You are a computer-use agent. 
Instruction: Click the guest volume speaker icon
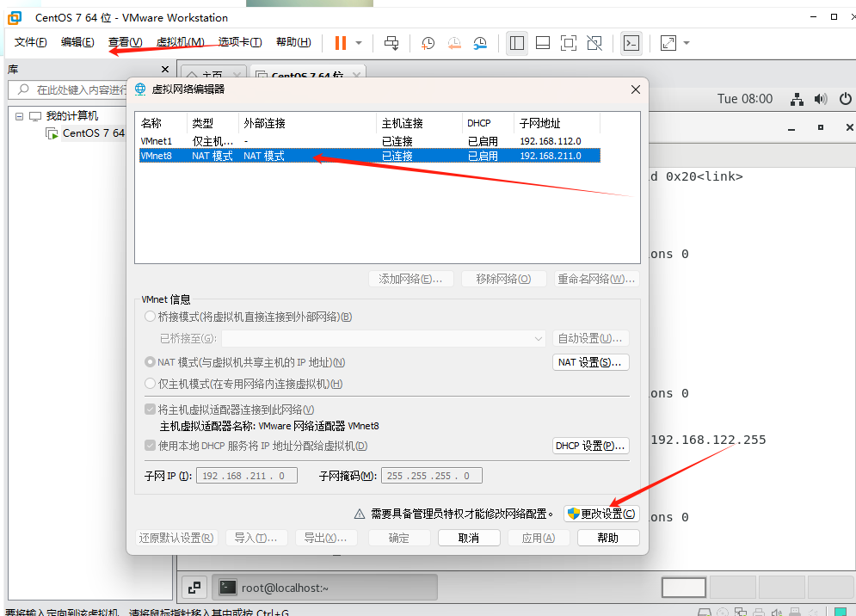tap(821, 100)
